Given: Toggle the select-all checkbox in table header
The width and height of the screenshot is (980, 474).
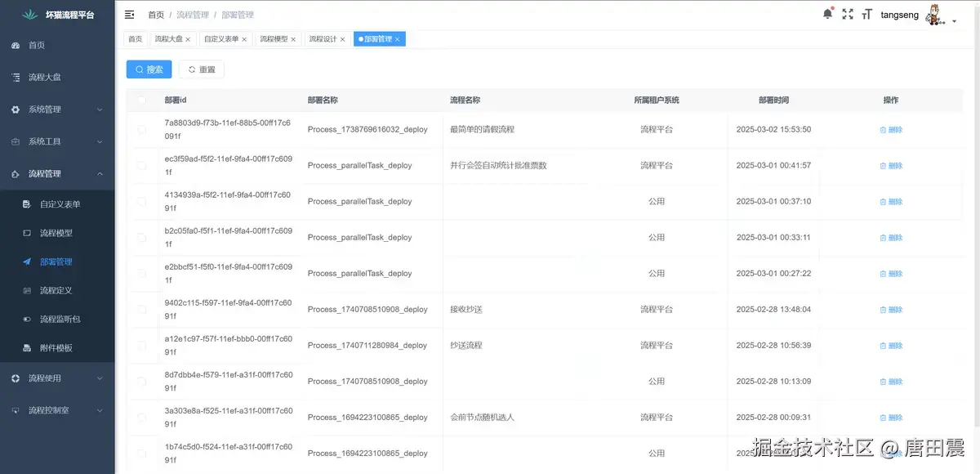Looking at the screenshot, I should [x=142, y=100].
